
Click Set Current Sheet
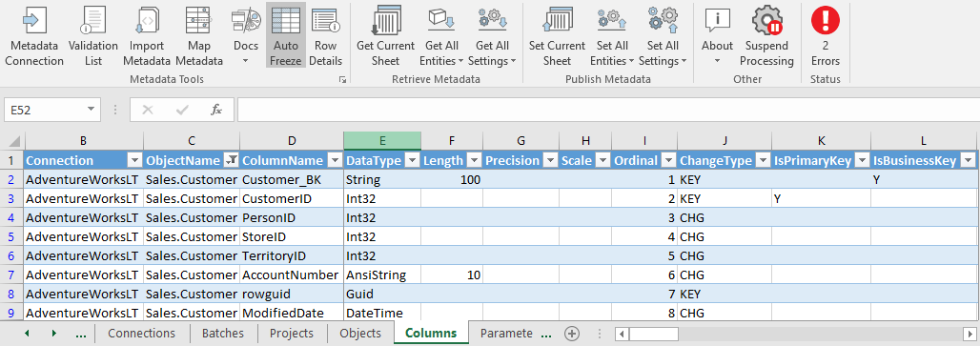coord(557,35)
